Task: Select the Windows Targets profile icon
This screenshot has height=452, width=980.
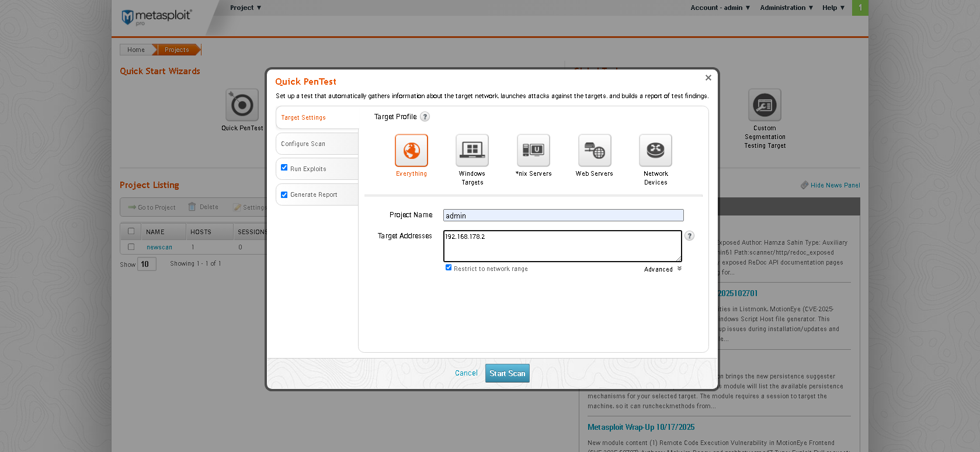Action: pos(472,151)
